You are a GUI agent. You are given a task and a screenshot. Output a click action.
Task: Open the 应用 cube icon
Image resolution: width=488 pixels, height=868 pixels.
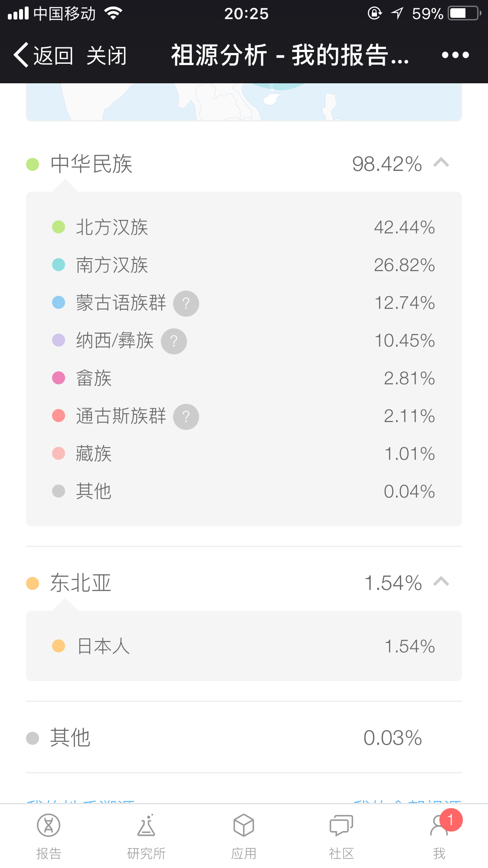(244, 825)
